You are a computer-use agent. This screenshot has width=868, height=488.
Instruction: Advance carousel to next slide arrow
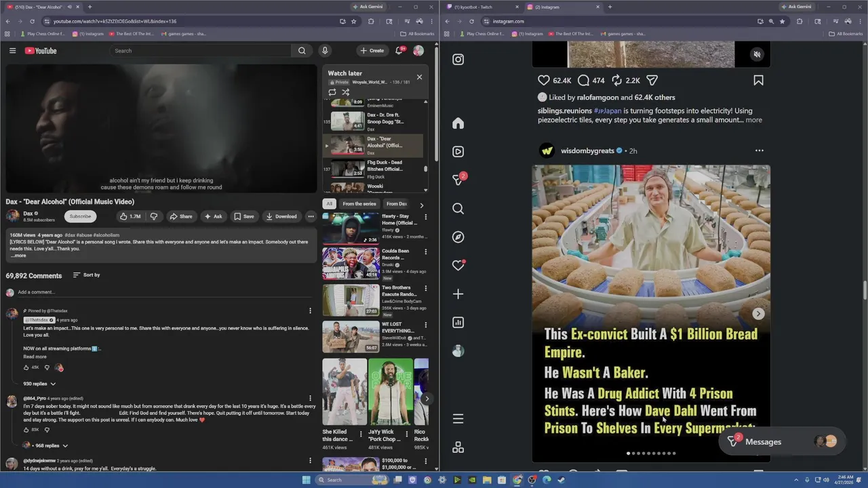coord(758,314)
